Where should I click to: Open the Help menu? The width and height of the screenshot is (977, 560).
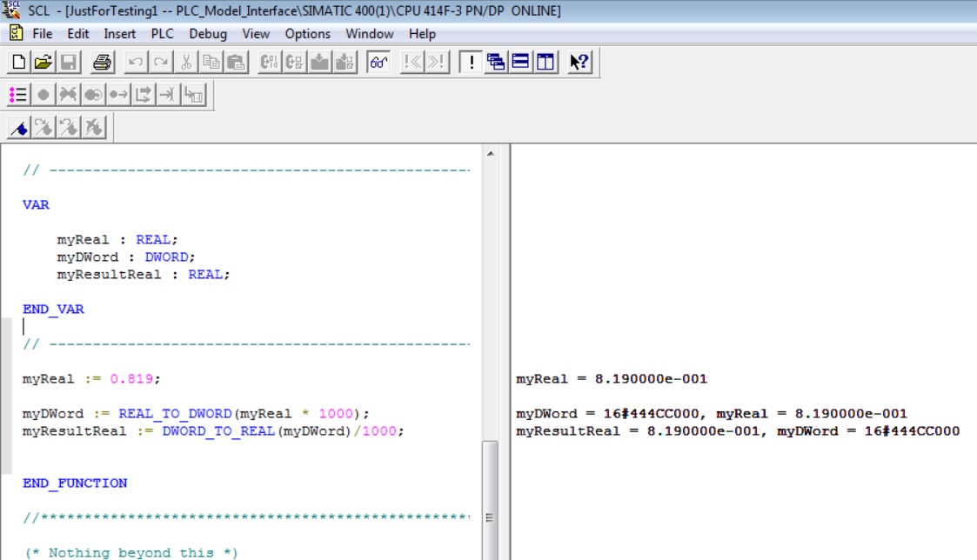click(422, 34)
